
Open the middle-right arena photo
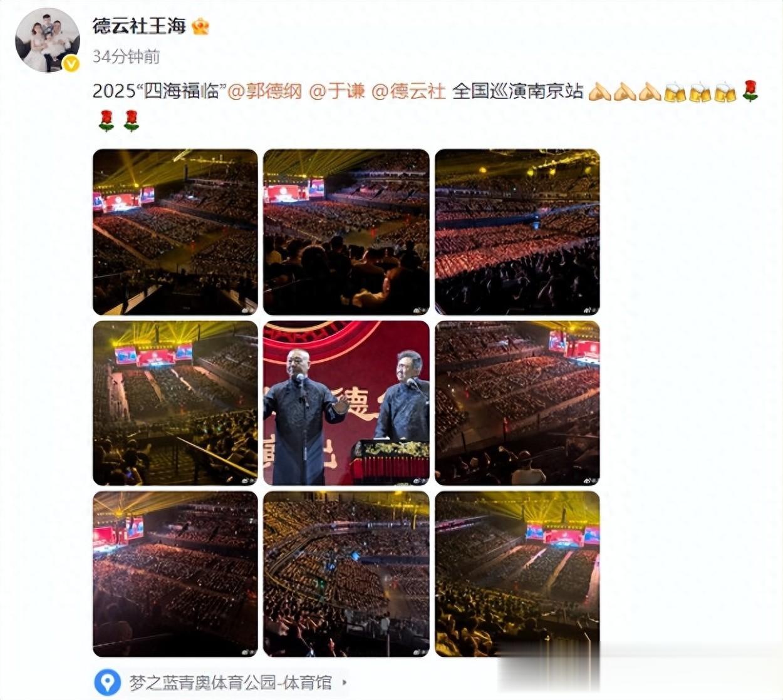[x=517, y=403]
